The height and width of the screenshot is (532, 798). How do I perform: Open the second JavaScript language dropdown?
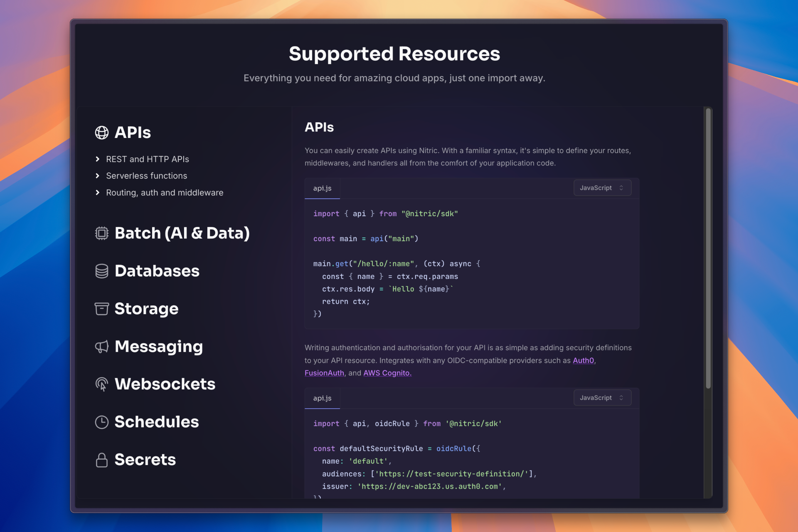click(602, 398)
